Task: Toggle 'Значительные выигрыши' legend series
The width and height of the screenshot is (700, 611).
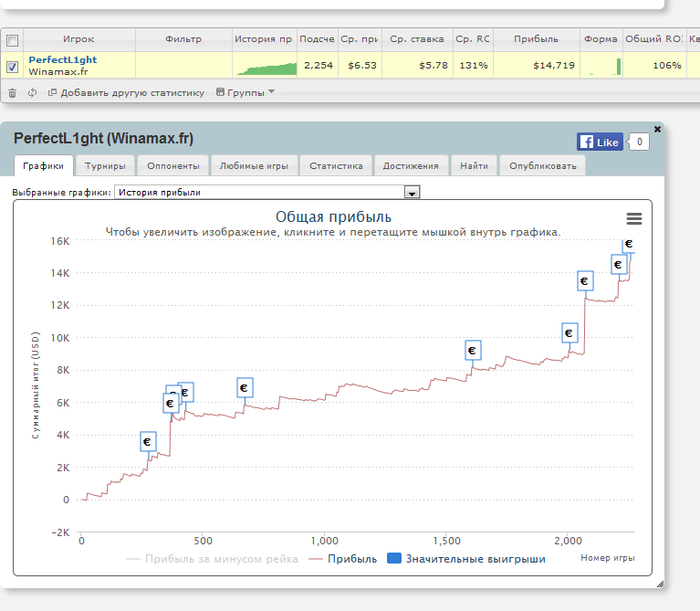Action: pos(466,559)
